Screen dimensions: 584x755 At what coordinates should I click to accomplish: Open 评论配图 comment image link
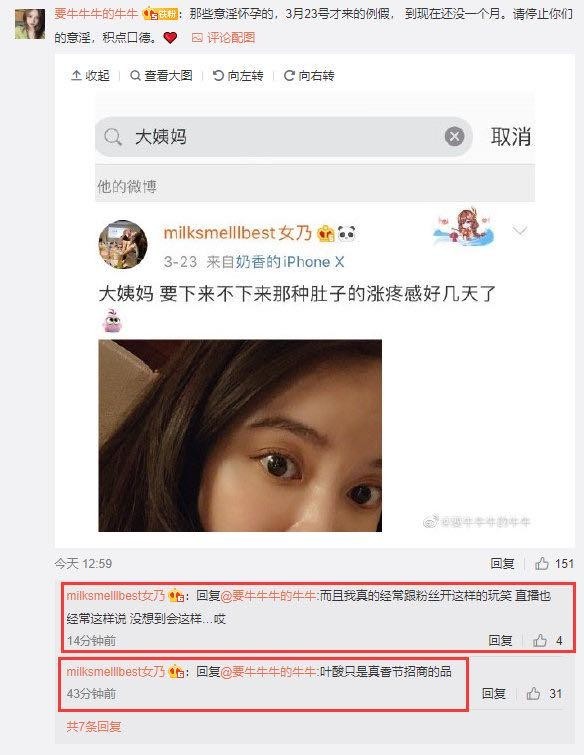point(223,38)
